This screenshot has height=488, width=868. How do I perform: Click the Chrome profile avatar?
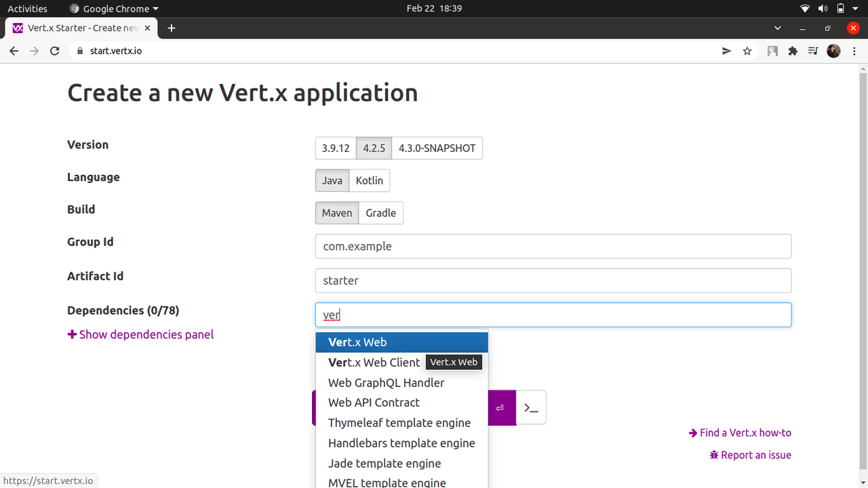[833, 50]
